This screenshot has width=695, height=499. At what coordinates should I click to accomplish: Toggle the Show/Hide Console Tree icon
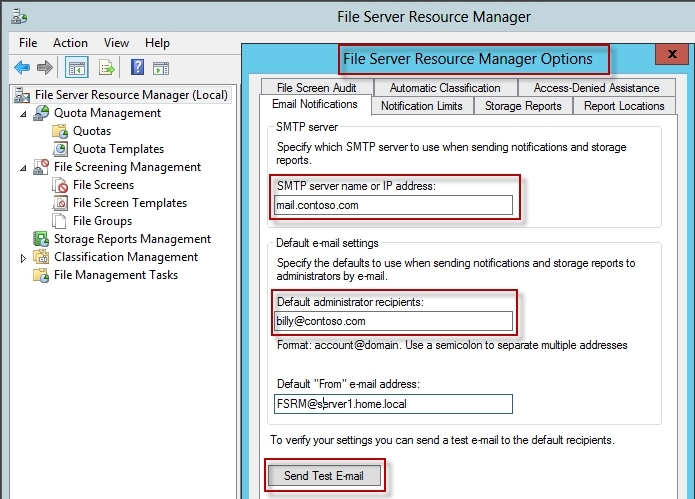point(77,68)
